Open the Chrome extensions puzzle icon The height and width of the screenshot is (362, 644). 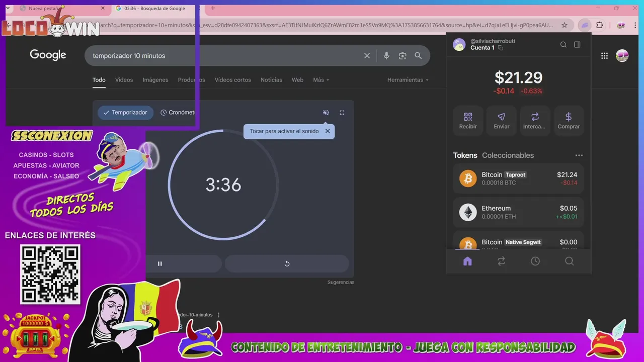coord(599,25)
